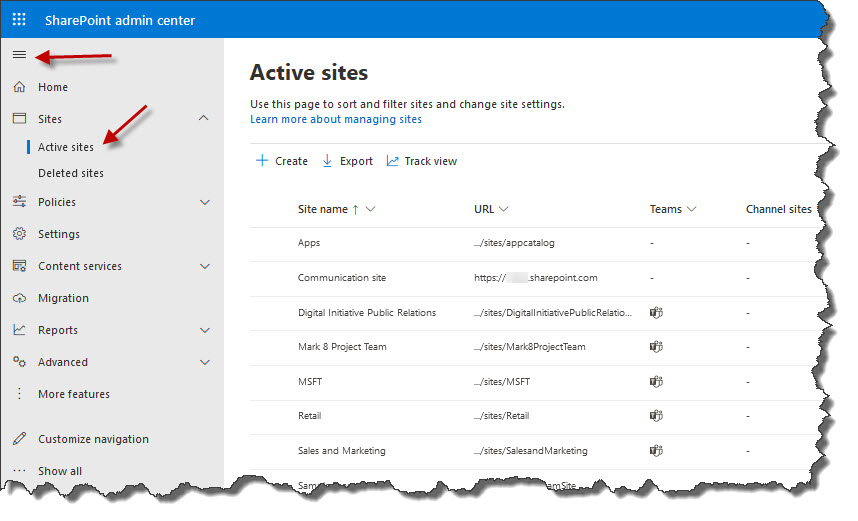The image size is (858, 521).
Task: Click the Show all ellipsis icon
Action: tap(19, 471)
